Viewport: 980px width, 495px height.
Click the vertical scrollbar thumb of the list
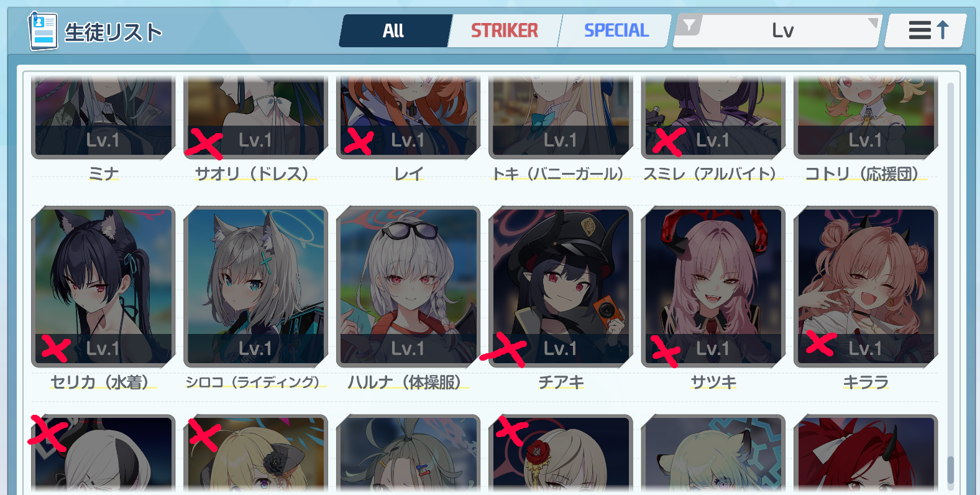tap(950, 470)
